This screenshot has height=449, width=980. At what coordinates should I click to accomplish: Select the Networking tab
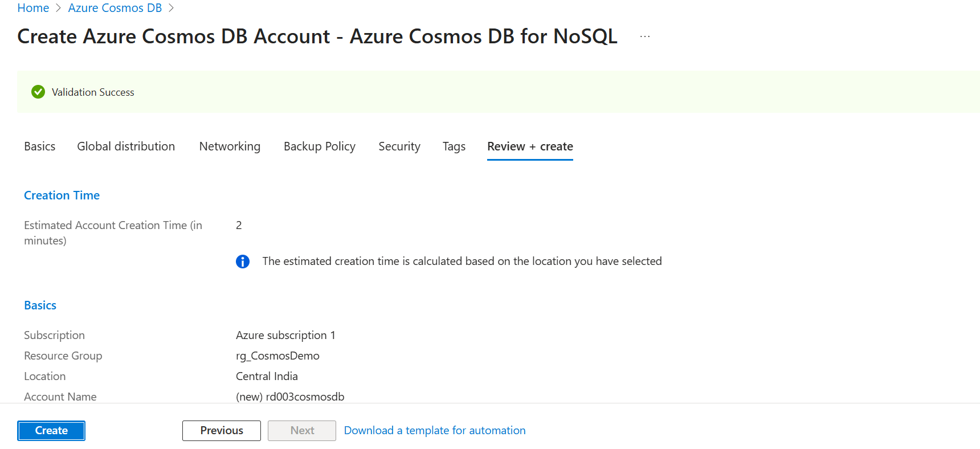[230, 146]
